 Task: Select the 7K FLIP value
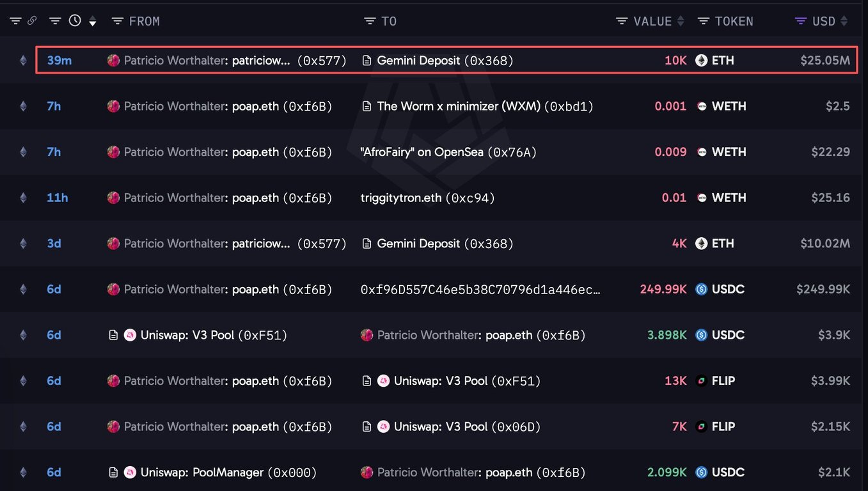click(679, 426)
